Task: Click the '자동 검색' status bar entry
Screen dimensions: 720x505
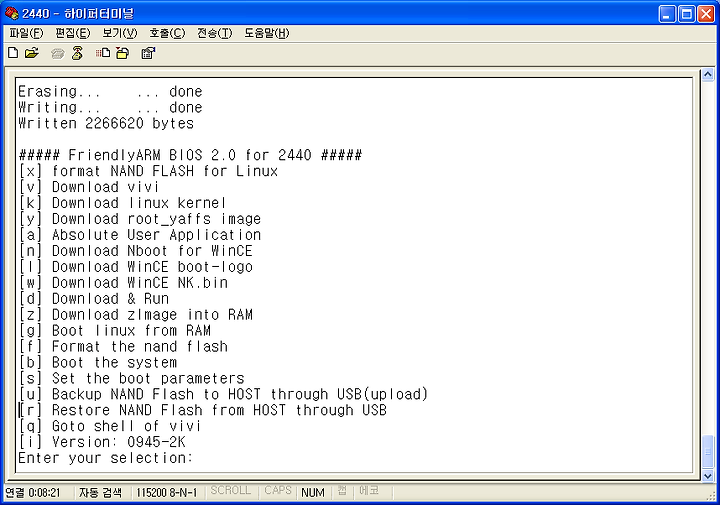Action: click(x=100, y=493)
